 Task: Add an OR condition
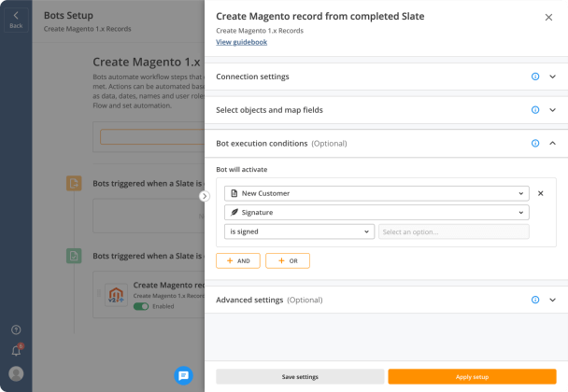(288, 260)
